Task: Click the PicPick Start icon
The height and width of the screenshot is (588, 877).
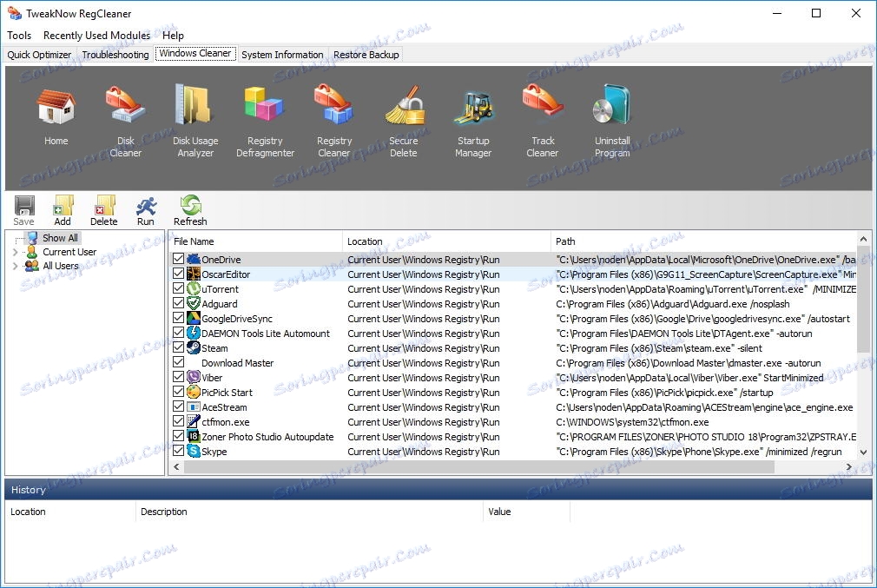Action: pyautogui.click(x=194, y=393)
